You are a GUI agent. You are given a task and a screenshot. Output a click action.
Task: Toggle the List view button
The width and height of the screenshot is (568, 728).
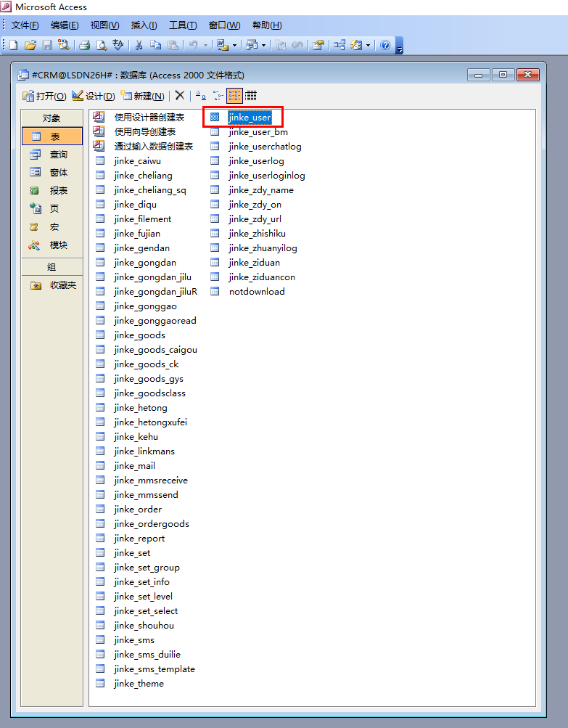tap(234, 96)
